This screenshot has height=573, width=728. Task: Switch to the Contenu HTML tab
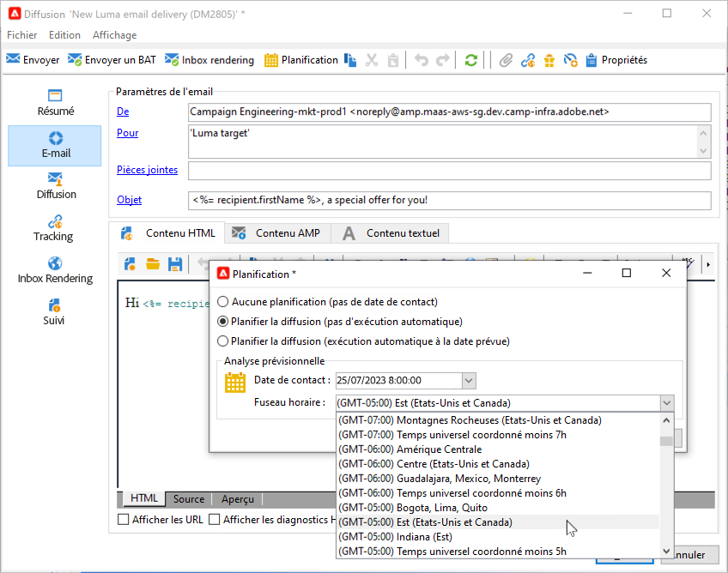(x=167, y=233)
